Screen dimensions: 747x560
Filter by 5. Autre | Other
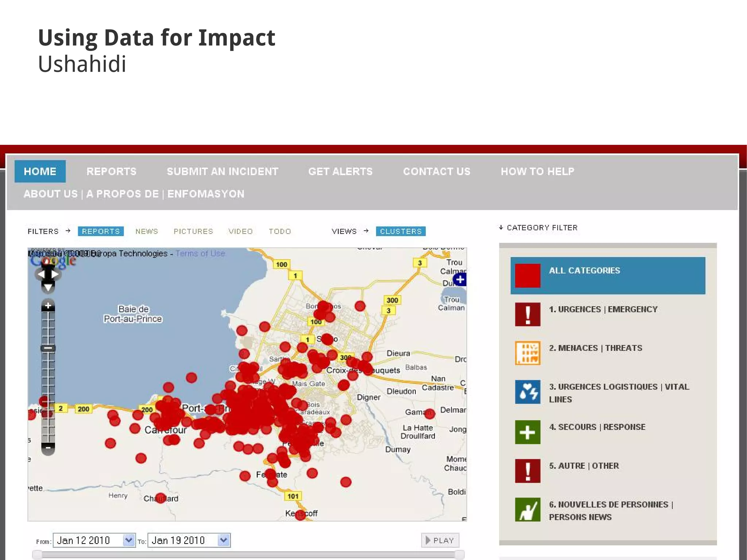[584, 466]
